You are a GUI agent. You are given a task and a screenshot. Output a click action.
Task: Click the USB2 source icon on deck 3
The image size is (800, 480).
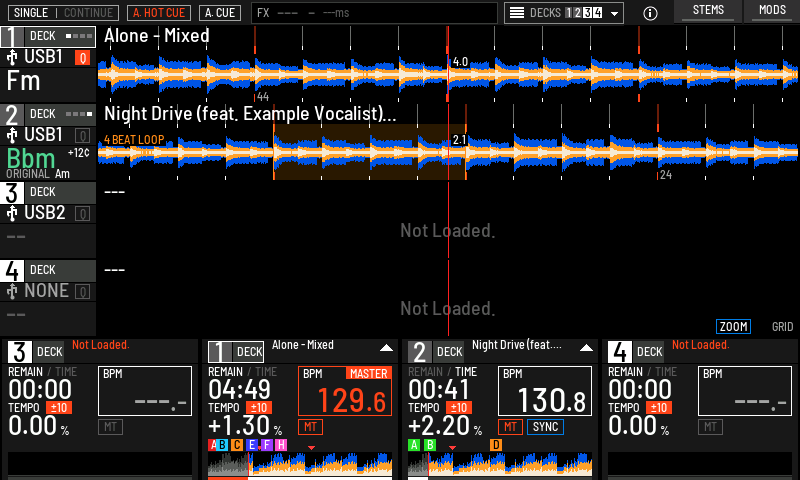click(12, 214)
